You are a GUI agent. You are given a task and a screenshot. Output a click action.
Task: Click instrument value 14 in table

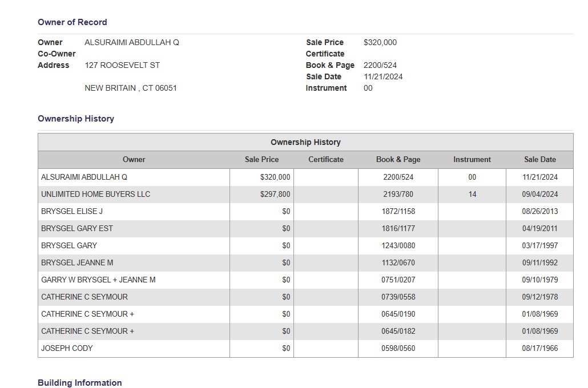tap(472, 195)
